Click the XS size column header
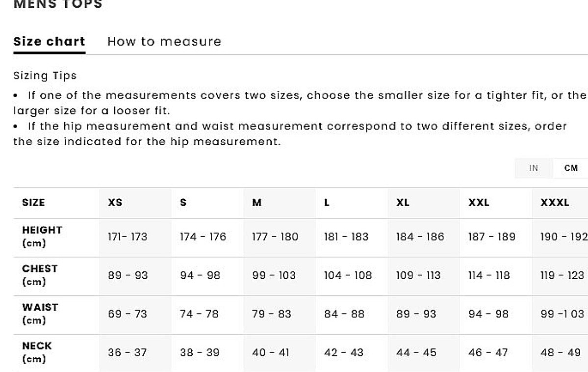The width and height of the screenshot is (588, 372). (x=115, y=203)
